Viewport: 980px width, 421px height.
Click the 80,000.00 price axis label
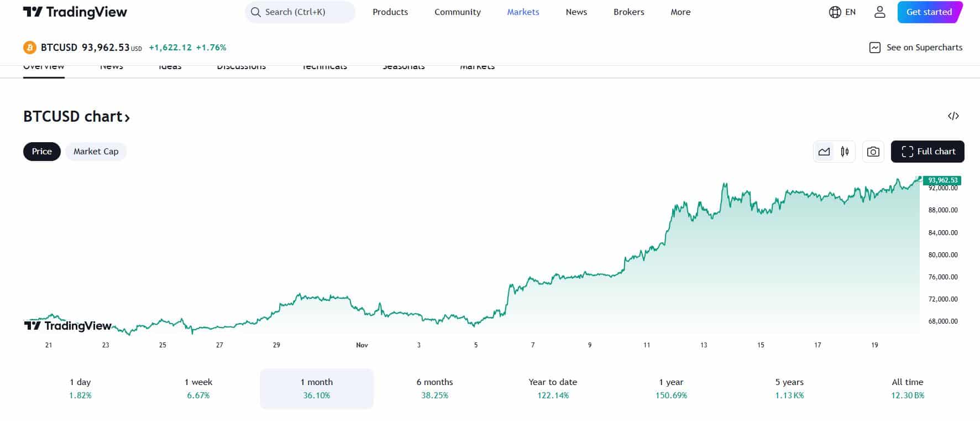943,255
